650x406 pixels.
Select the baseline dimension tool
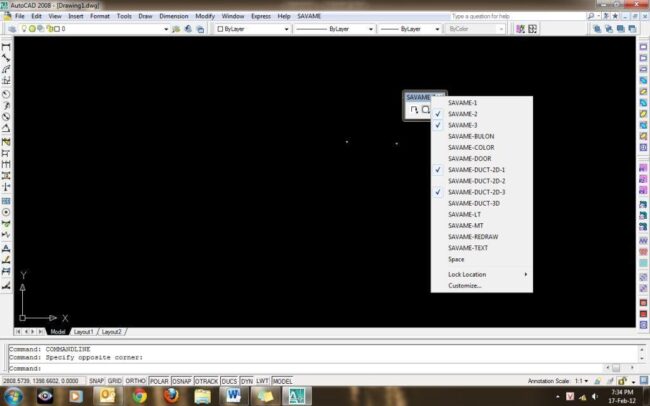[6, 153]
